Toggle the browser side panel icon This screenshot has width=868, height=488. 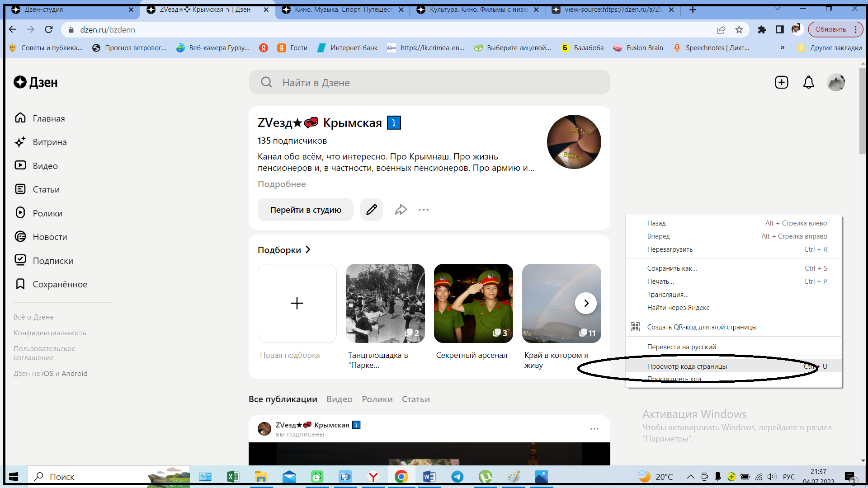click(780, 29)
